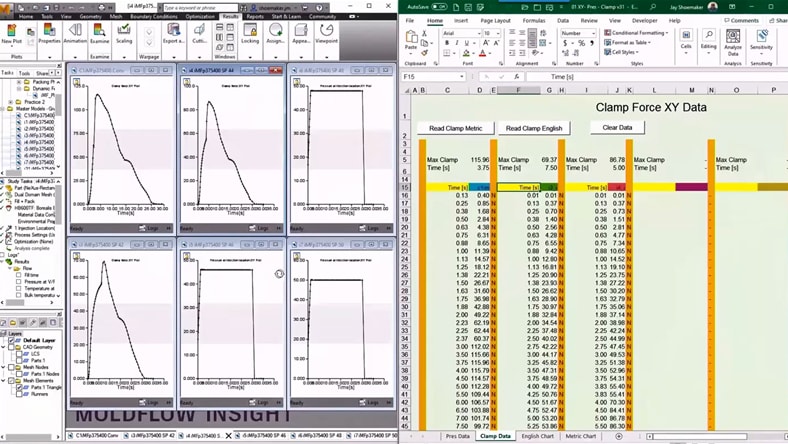
Task: Open Format as Table dropdown
Action: pos(628,42)
